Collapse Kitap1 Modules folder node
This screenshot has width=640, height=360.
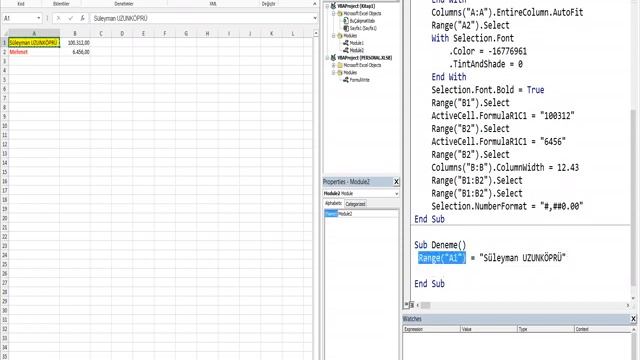(333, 36)
